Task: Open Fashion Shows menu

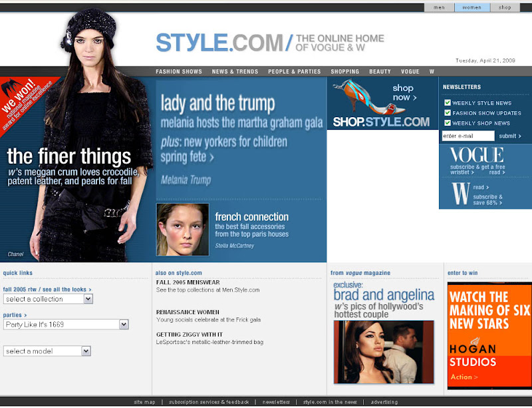Action: (x=179, y=71)
